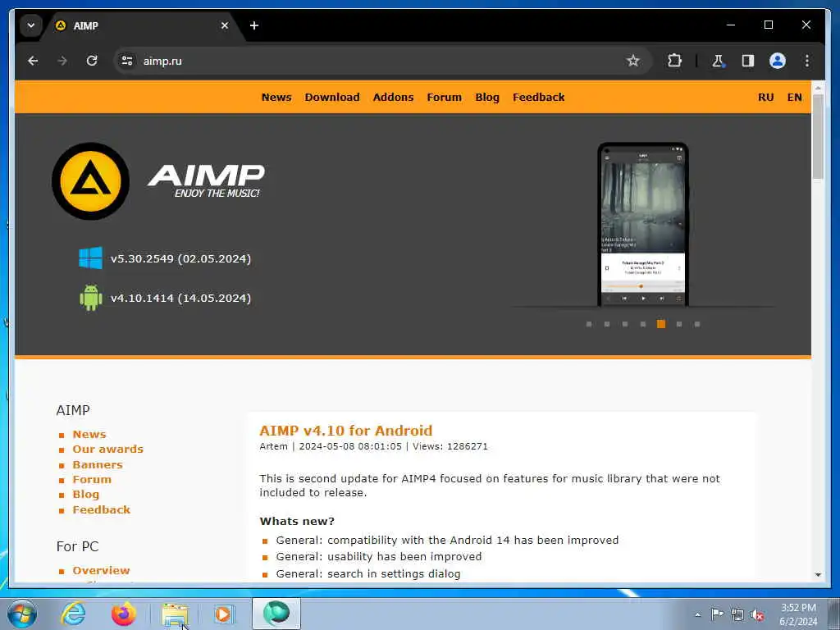Launch Internet Explorer from taskbar
The width and height of the screenshot is (840, 630).
point(73,614)
